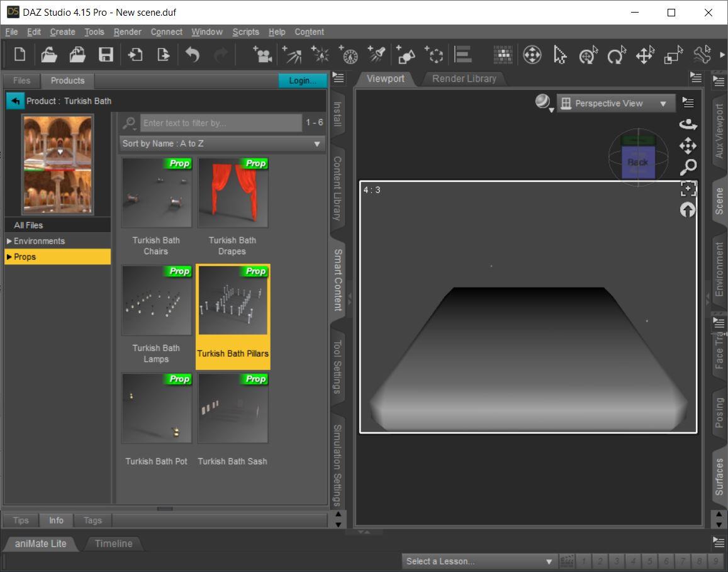Select All Files in the category list
This screenshot has width=728, height=572.
pyautogui.click(x=57, y=225)
